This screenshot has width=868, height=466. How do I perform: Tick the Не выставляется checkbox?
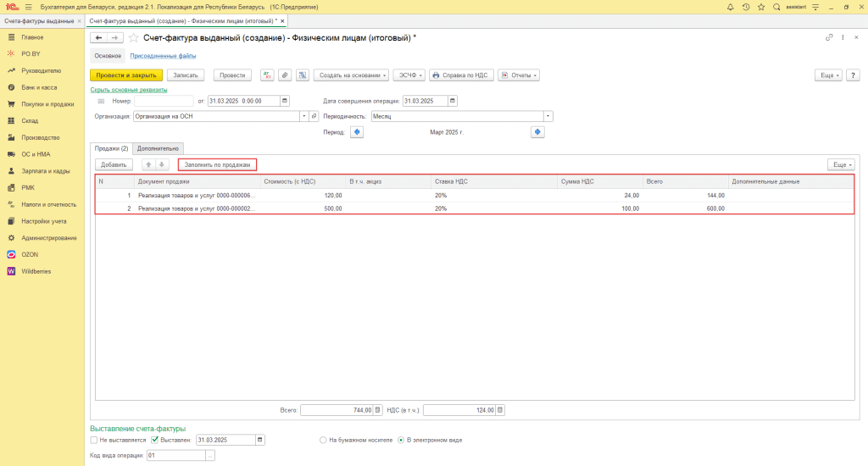94,440
